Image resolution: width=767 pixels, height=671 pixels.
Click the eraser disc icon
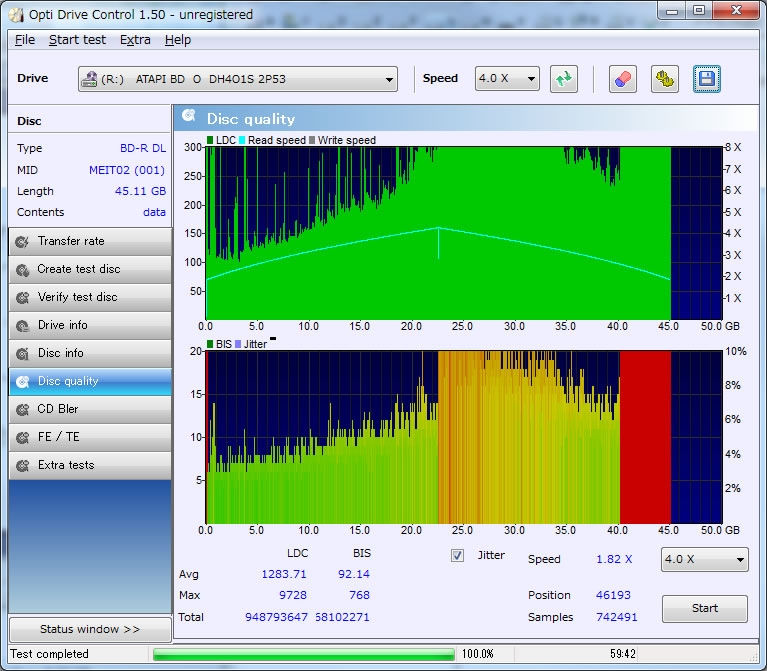(x=622, y=79)
